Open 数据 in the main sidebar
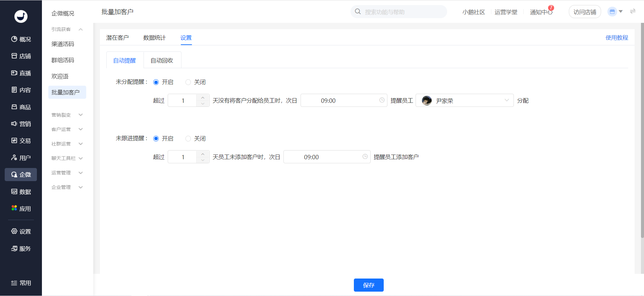 [21, 192]
